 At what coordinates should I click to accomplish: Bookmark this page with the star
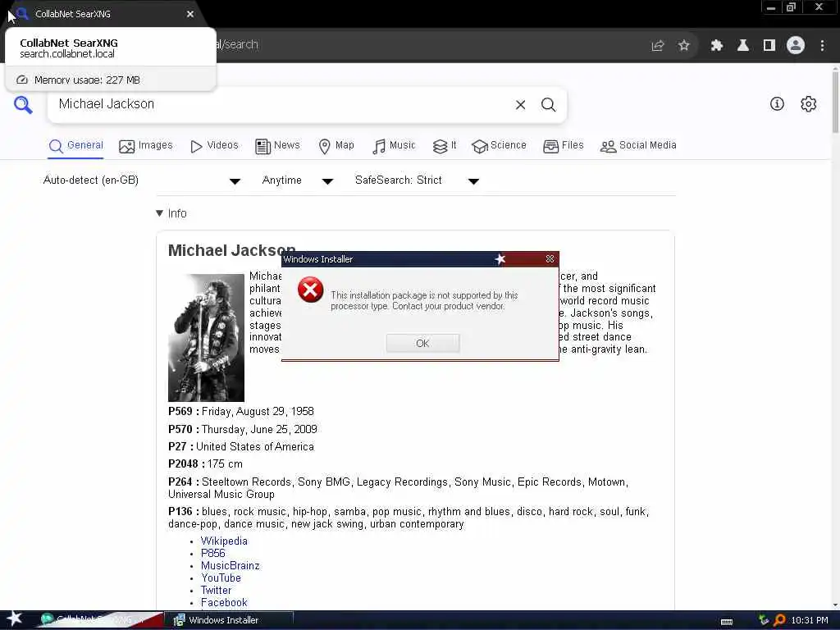(x=683, y=46)
